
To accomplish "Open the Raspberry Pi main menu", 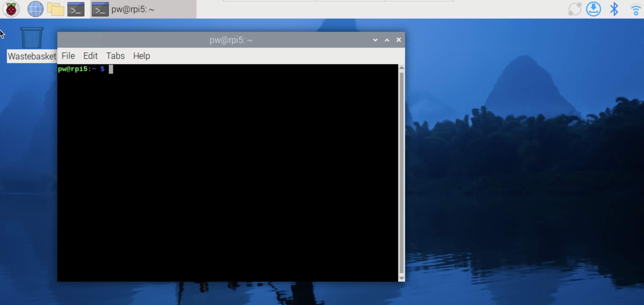I will point(11,9).
